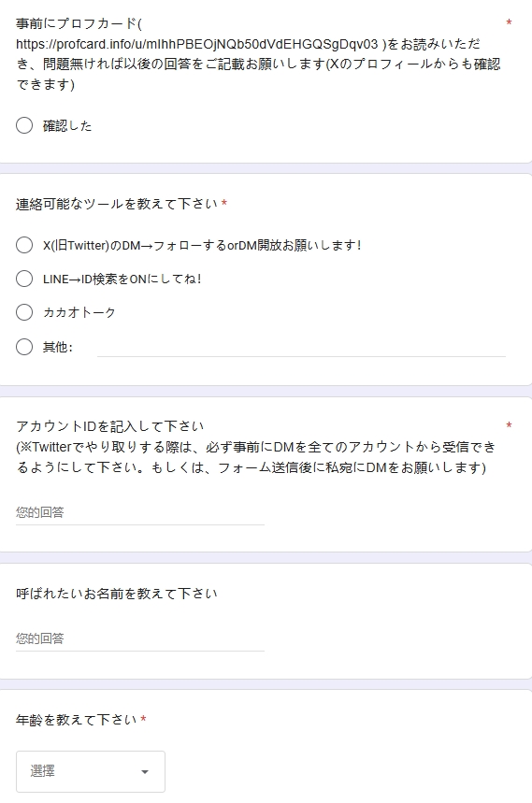
Task: Click the アカウントID answer field
Action: (140, 512)
